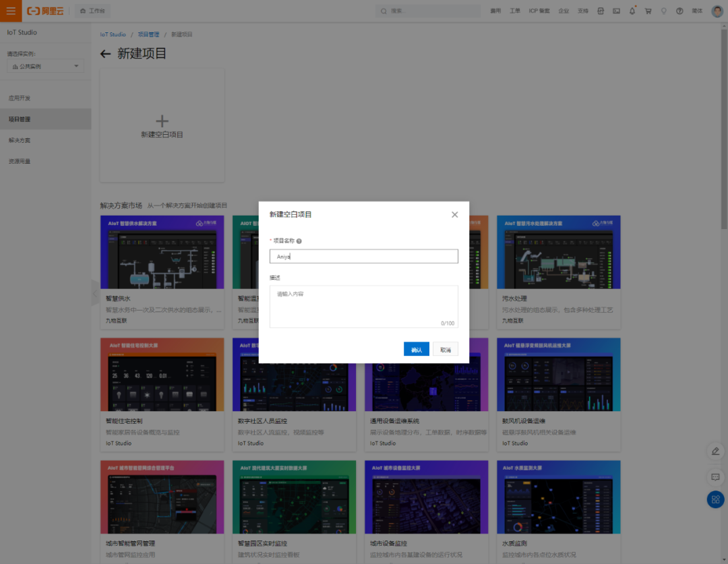The height and width of the screenshot is (564, 728).
Task: Expand the 公共实例 instance dropdown
Action: [x=45, y=67]
